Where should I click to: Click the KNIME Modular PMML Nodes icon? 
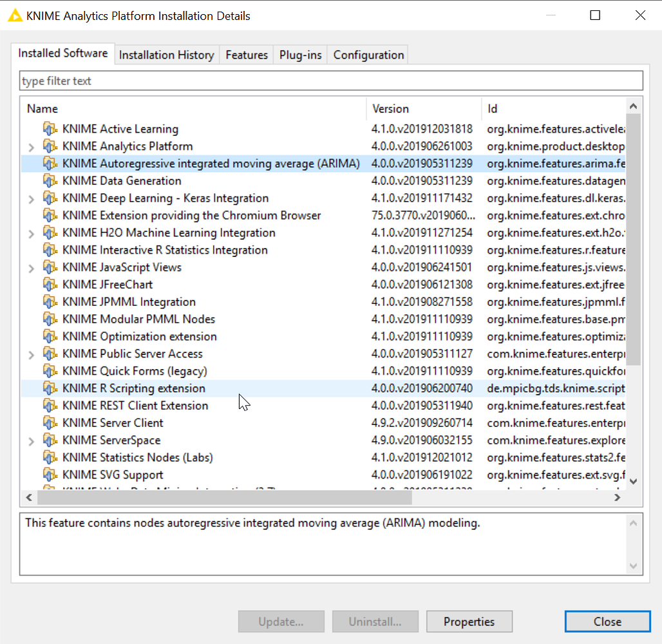(x=50, y=319)
